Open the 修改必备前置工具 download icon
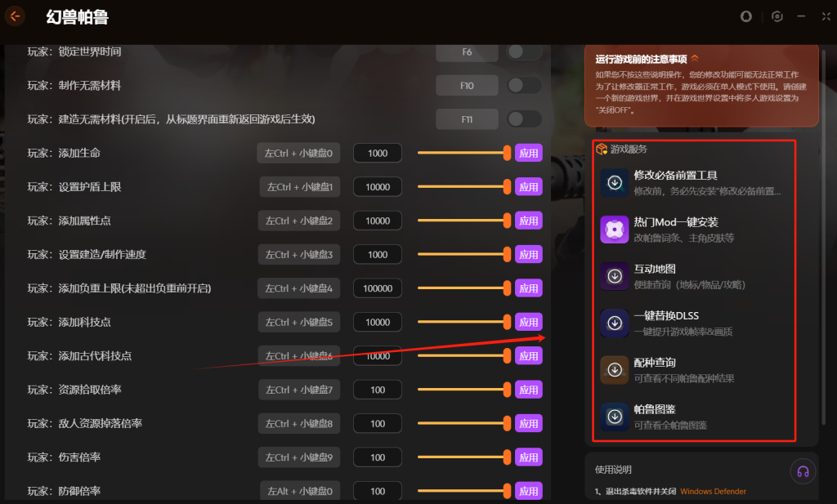Screen dimensions: 837x504 coord(615,183)
